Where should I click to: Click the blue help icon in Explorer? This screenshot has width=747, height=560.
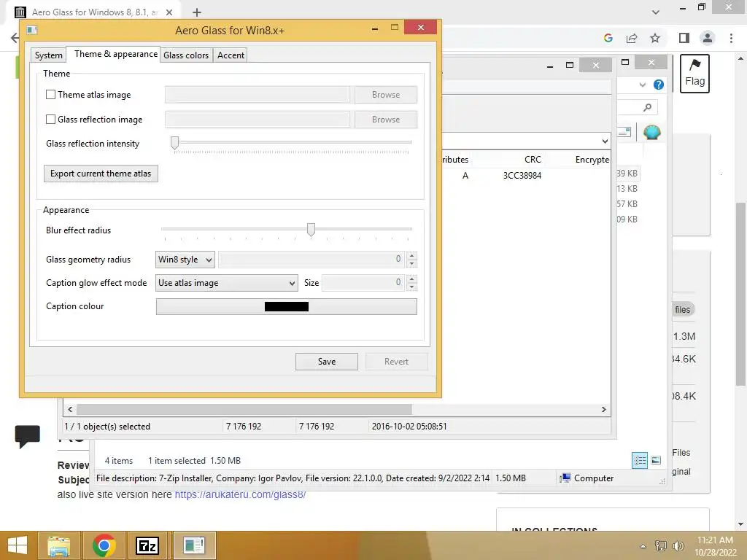click(x=659, y=85)
